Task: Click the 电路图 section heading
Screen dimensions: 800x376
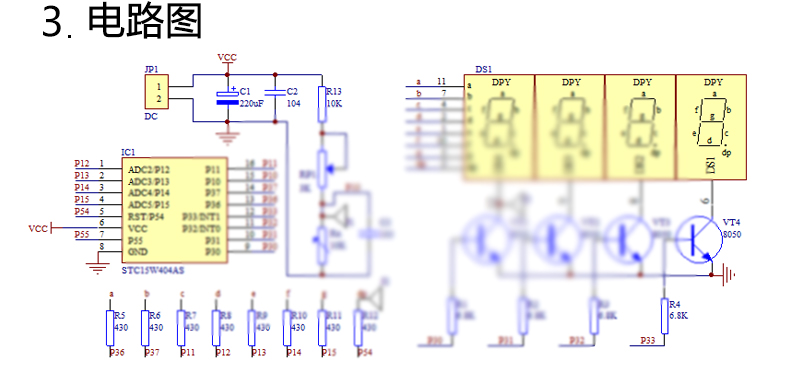Action: click(x=145, y=21)
